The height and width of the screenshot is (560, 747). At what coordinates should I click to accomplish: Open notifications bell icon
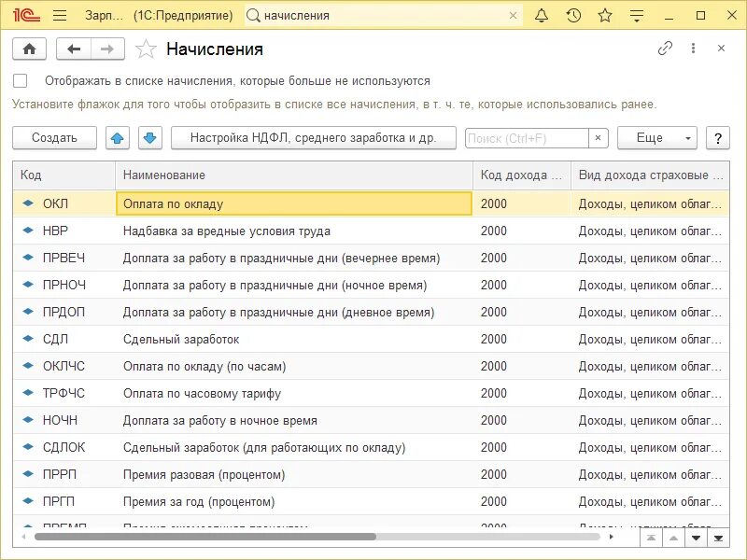coord(542,15)
